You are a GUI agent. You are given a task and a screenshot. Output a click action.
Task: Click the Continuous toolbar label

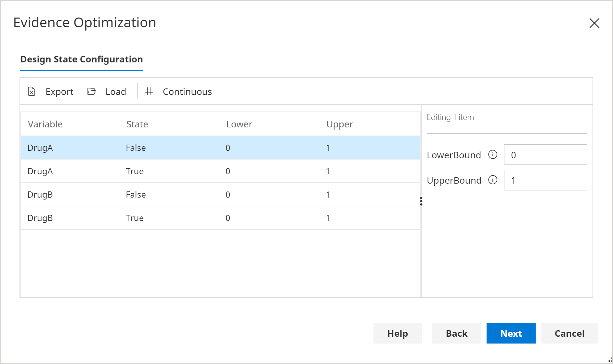(x=187, y=91)
